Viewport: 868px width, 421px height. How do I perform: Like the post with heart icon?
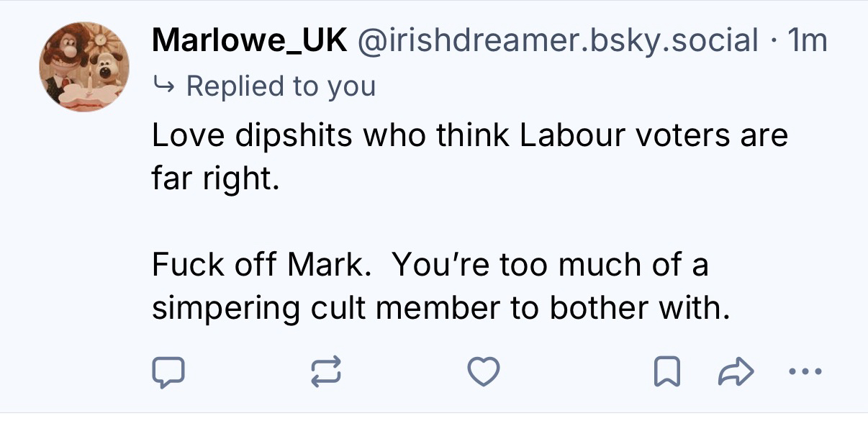pos(483,372)
